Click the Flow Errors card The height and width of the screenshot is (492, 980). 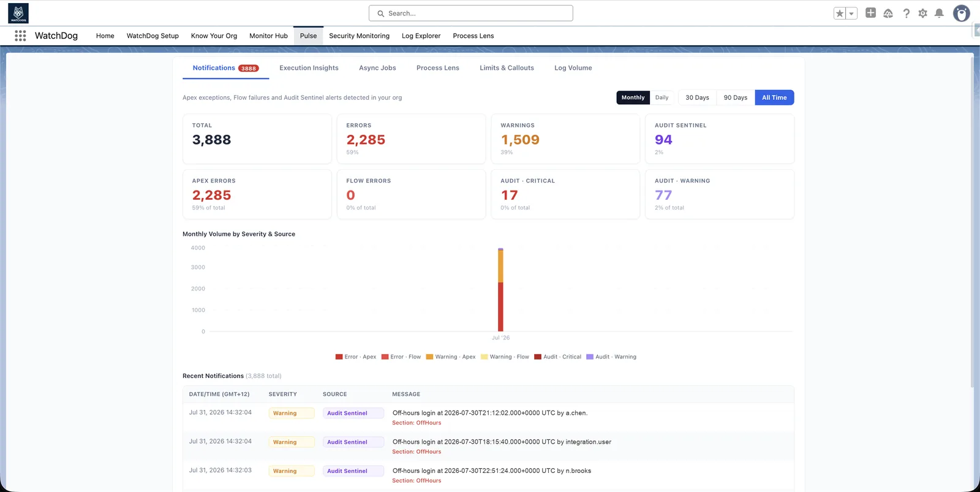411,194
